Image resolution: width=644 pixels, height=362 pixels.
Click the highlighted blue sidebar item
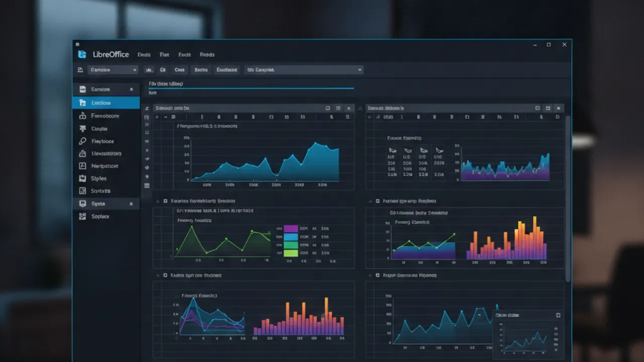point(106,103)
